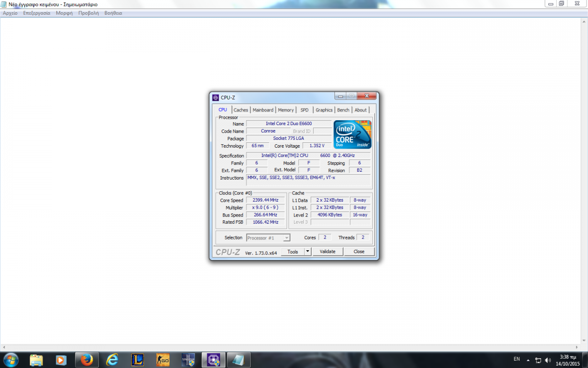Expand the Tools dropdown arrow

[x=308, y=252]
